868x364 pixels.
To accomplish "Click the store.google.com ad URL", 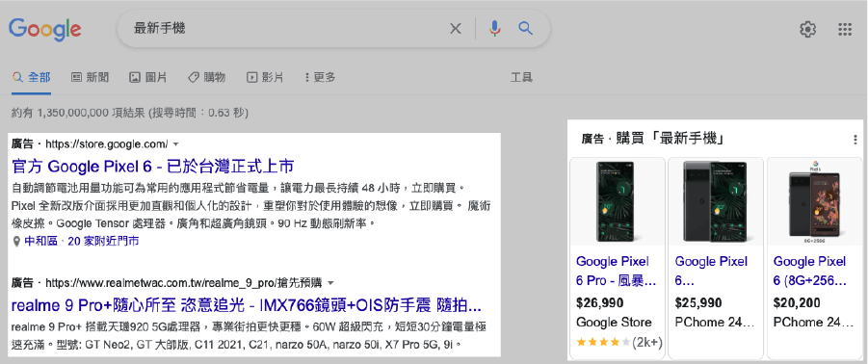I will click(106, 144).
